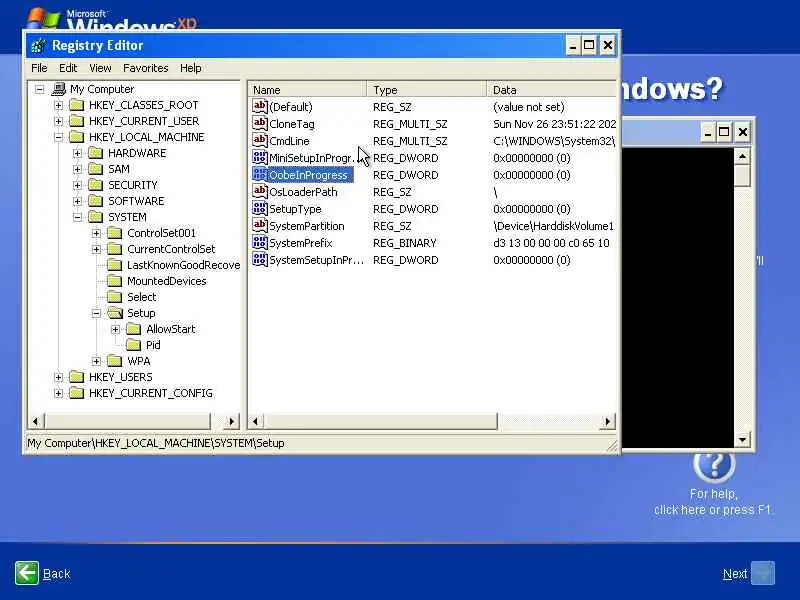
Task: Expand the HKEY_USERS hive
Action: [58, 377]
